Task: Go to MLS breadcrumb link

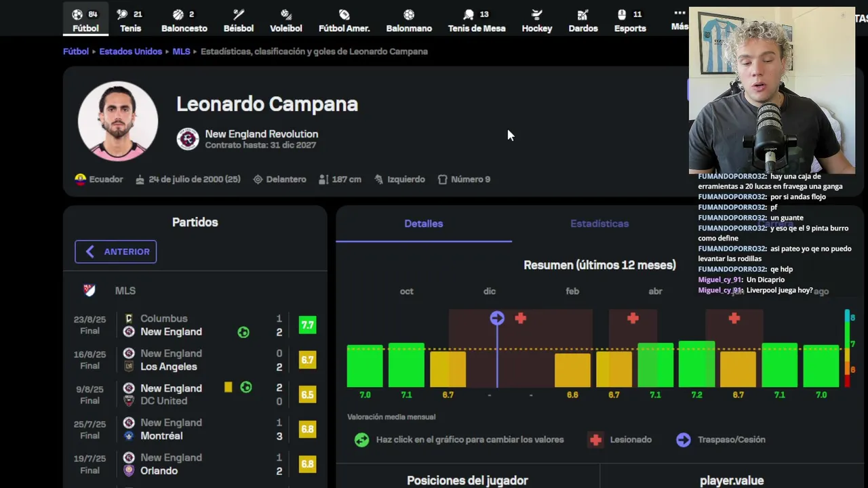Action: point(181,51)
